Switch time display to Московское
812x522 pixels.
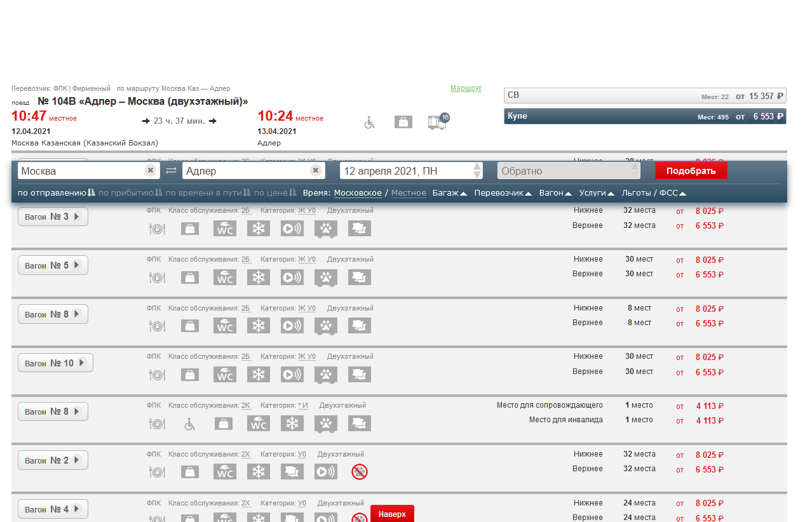click(358, 193)
